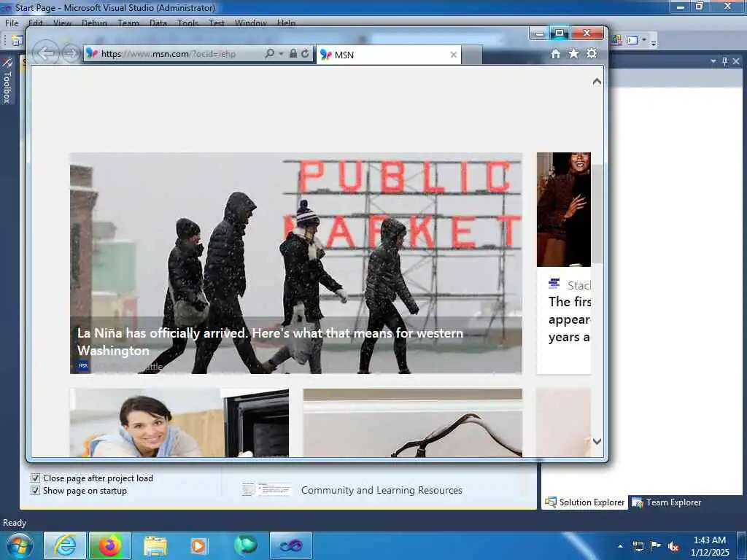Auto-hide the Solution Explorer with the pin icon
The image size is (747, 560).
[724, 61]
